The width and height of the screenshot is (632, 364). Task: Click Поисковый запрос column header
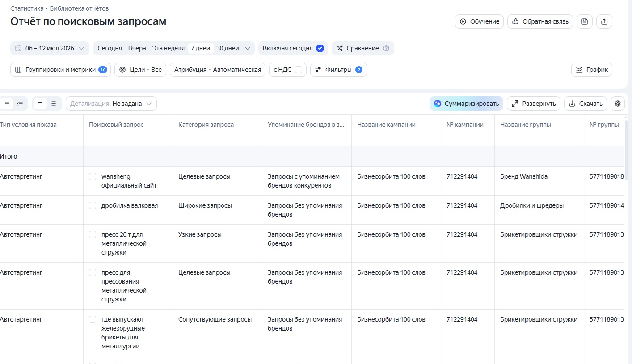click(116, 125)
